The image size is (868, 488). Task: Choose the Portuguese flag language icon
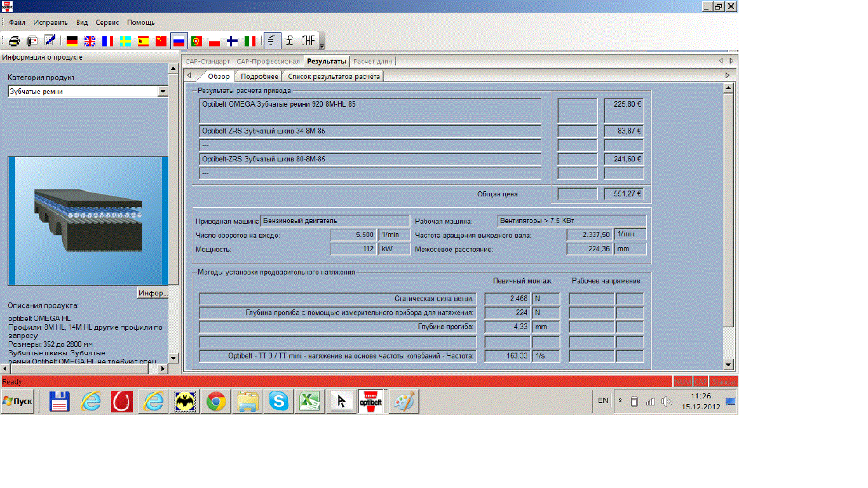197,41
